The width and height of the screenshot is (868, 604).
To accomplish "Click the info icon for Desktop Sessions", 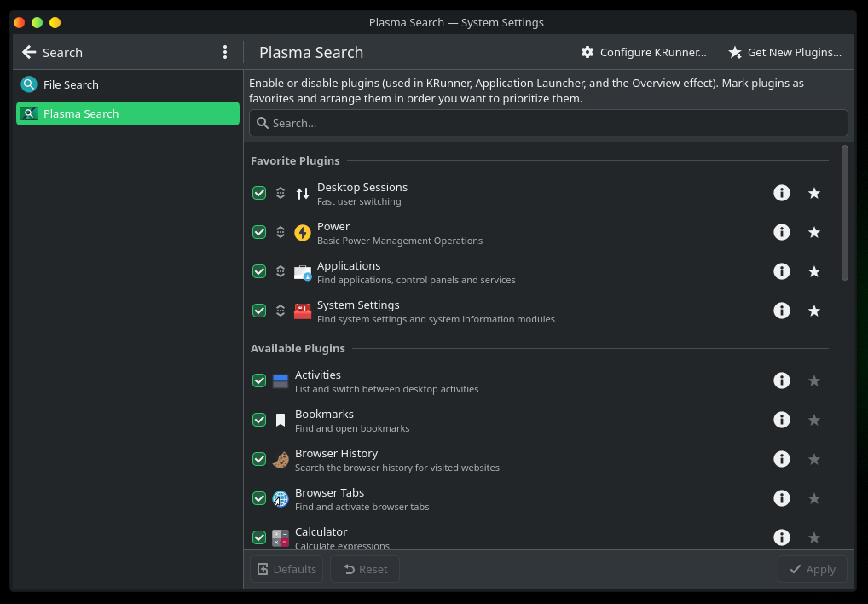I will (781, 193).
